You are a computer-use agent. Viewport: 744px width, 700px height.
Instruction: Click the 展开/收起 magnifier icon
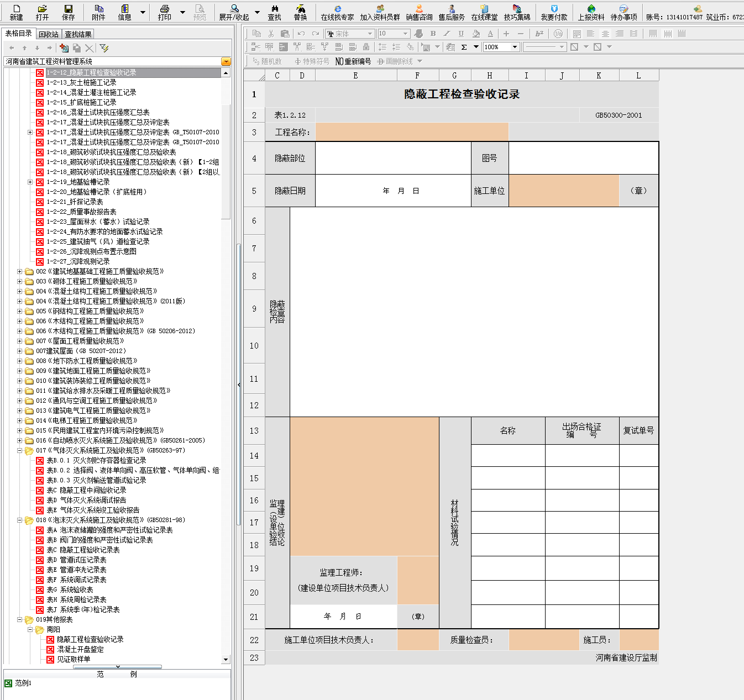(234, 12)
